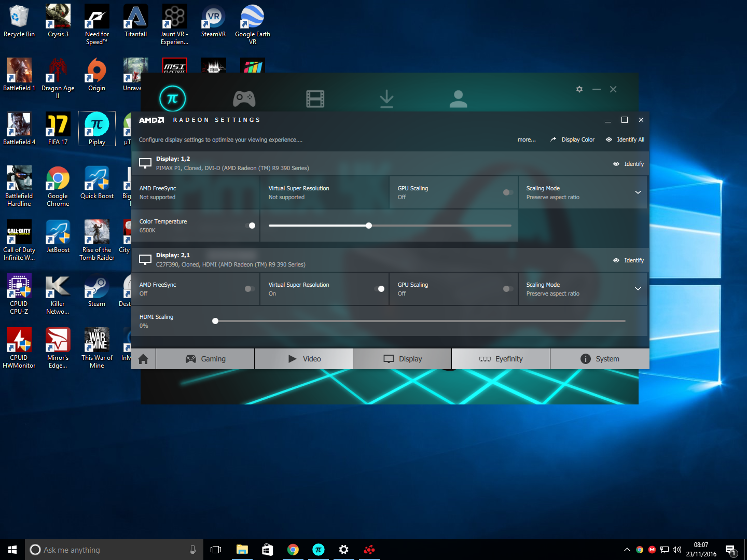Open the Quick Boost desktop shortcut
This screenshot has width=747, height=560.
(x=97, y=183)
